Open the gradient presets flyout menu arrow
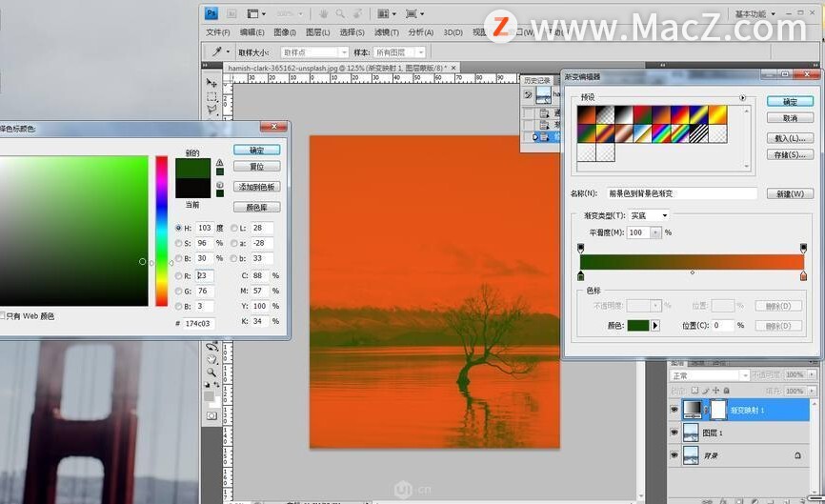Image resolution: width=825 pixels, height=504 pixels. (x=742, y=98)
